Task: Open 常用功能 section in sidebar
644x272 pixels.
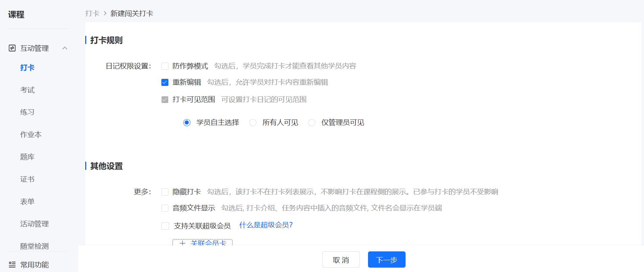Action: click(x=34, y=265)
